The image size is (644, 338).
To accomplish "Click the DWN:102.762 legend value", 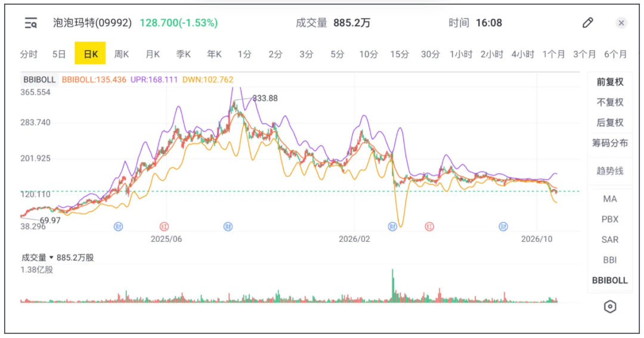I will 208,80.
